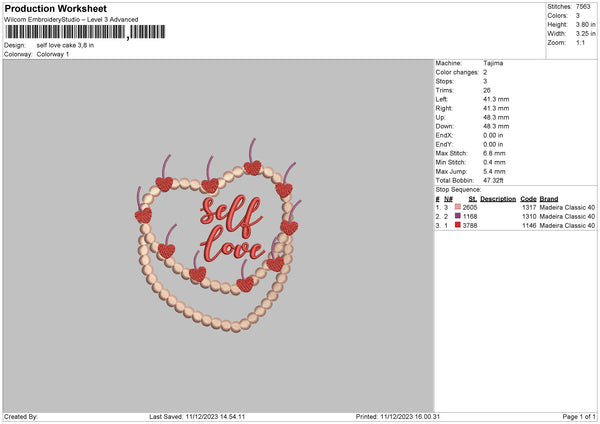Select the Width value 3.25 in
This screenshot has width=600, height=424.
pos(585,34)
